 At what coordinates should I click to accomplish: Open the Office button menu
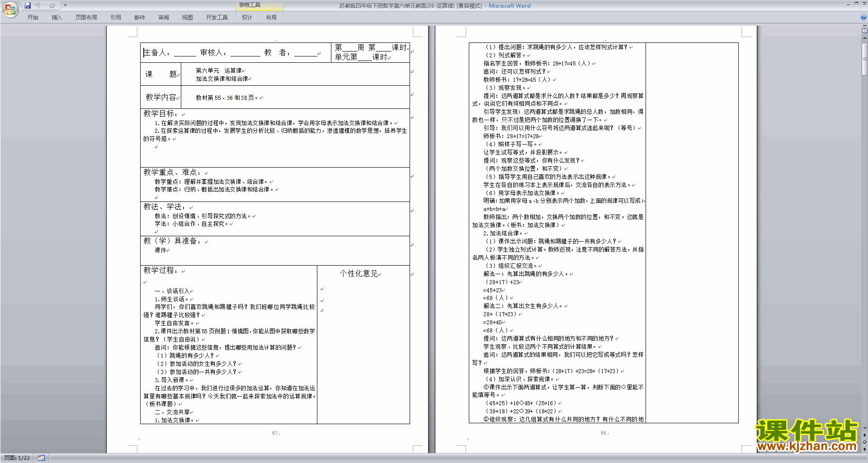[x=10, y=9]
